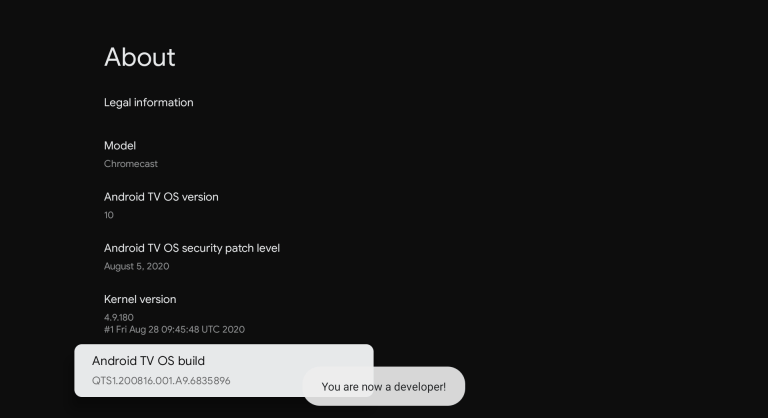This screenshot has width=768, height=418.
Task: Click the word build in Android TV OS build
Action: (191, 361)
